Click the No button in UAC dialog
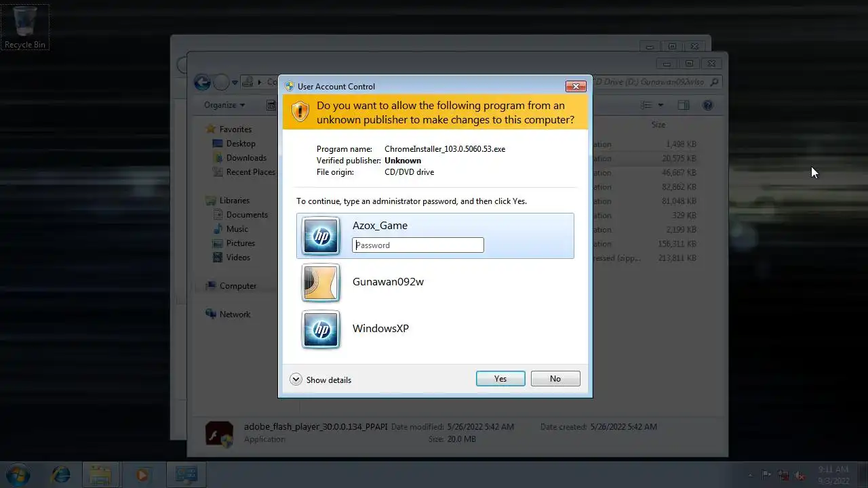 pyautogui.click(x=555, y=379)
